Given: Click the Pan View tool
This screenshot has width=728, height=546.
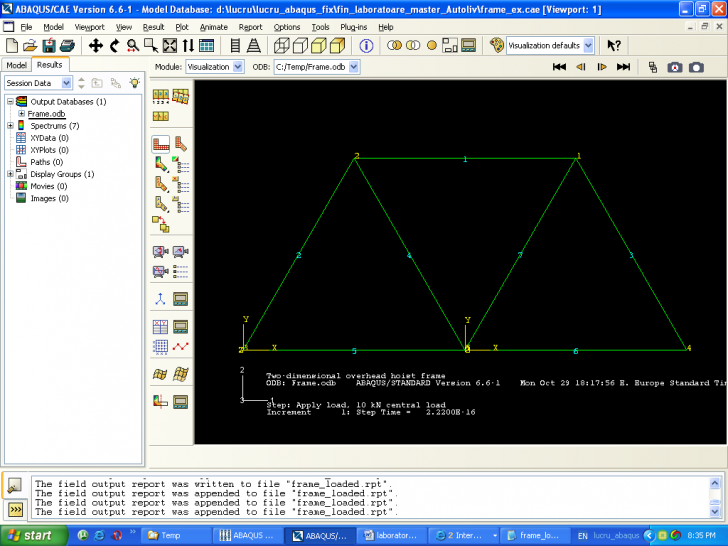Looking at the screenshot, I should pos(96,46).
